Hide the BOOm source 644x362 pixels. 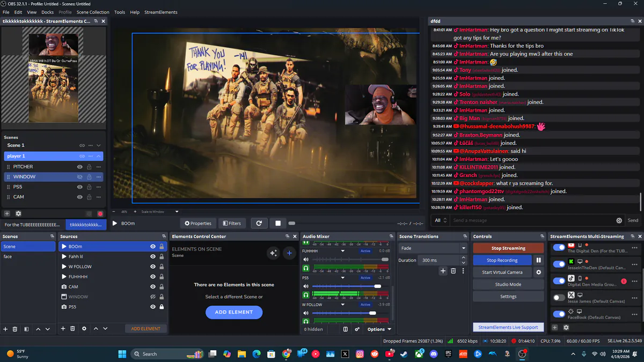point(153,247)
